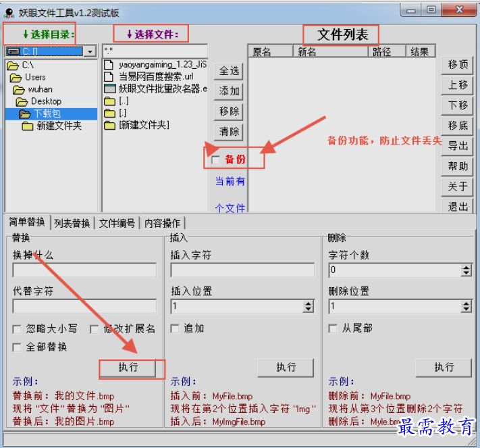
Task: Click the 移除 button
Action: point(229,111)
